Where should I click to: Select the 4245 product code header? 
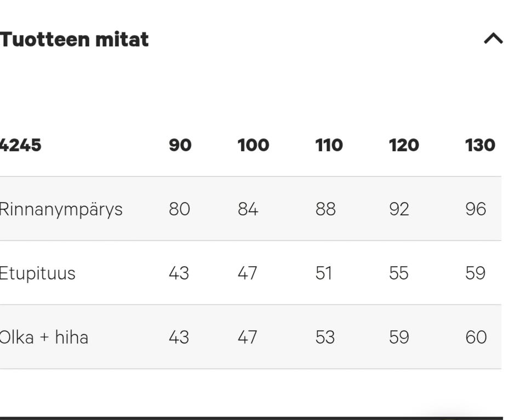[20, 145]
